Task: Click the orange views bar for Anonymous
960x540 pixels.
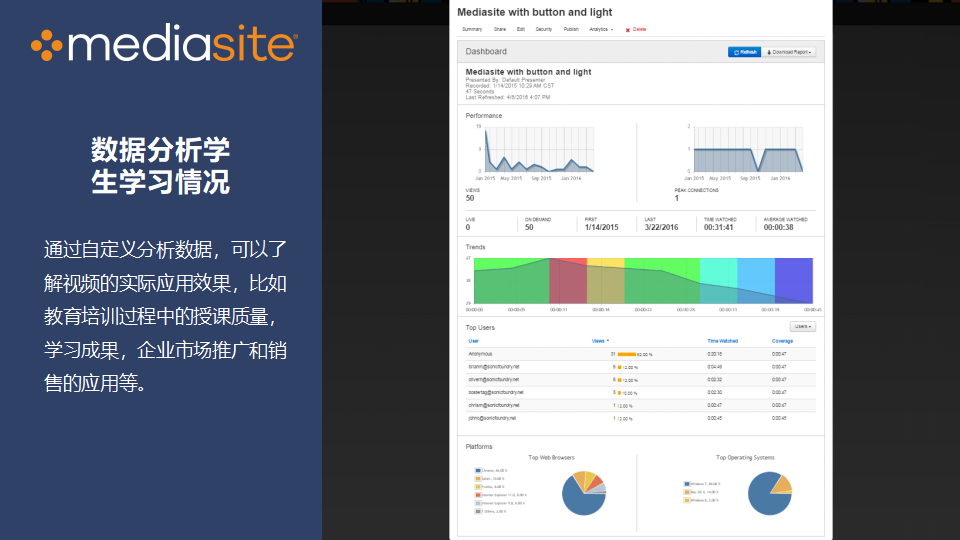Action: pyautogui.click(x=626, y=354)
